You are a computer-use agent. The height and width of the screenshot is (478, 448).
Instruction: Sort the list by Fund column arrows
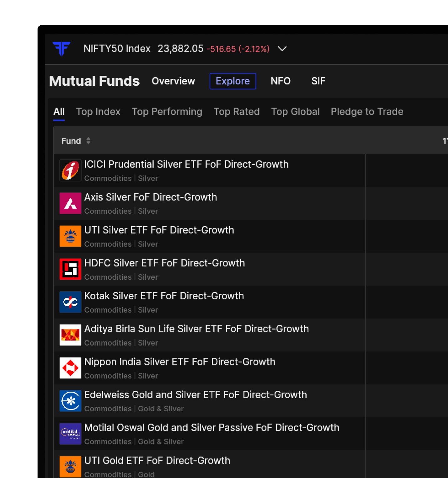coord(88,141)
